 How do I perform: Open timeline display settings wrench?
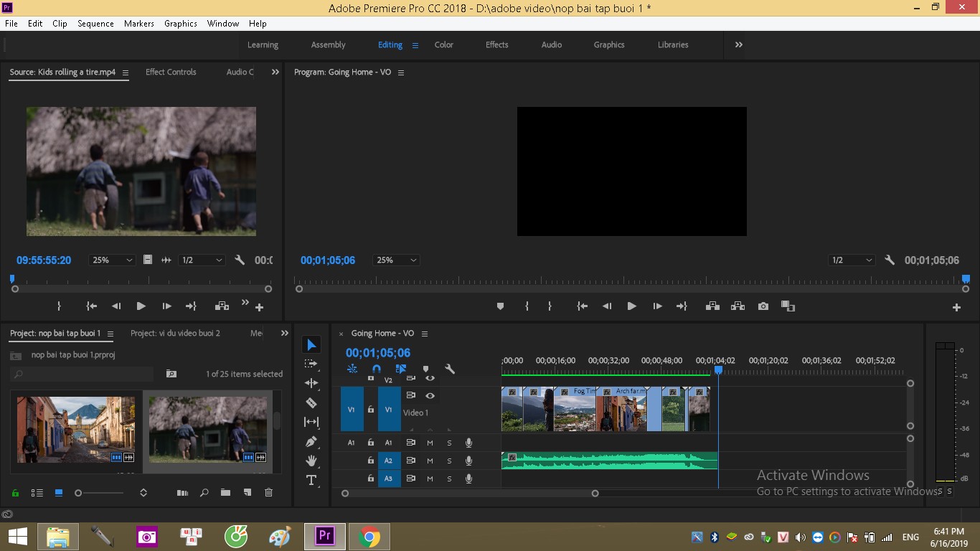[x=450, y=369]
